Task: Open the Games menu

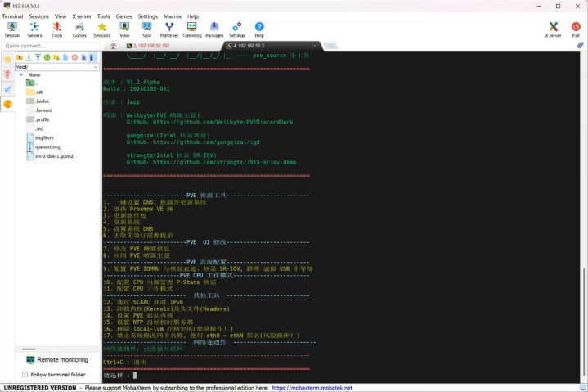Action: (x=123, y=16)
